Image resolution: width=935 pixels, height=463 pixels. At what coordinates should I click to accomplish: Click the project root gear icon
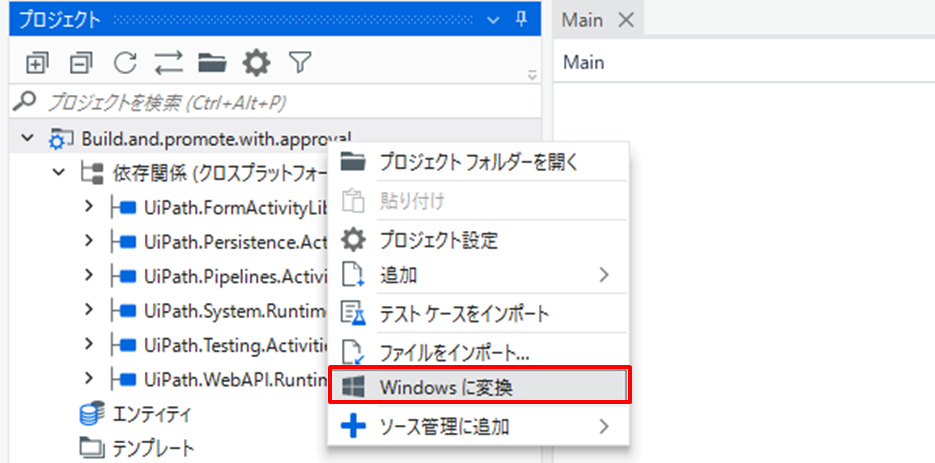(61, 139)
